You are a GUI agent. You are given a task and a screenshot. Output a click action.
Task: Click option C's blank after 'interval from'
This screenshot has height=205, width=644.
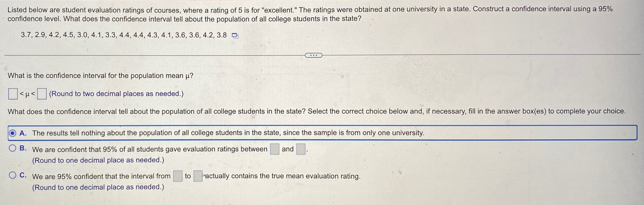178,176
